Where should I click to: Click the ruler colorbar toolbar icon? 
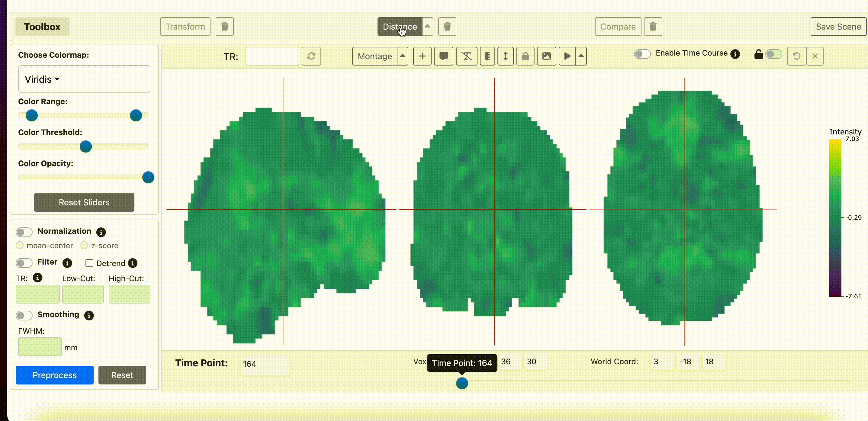487,56
